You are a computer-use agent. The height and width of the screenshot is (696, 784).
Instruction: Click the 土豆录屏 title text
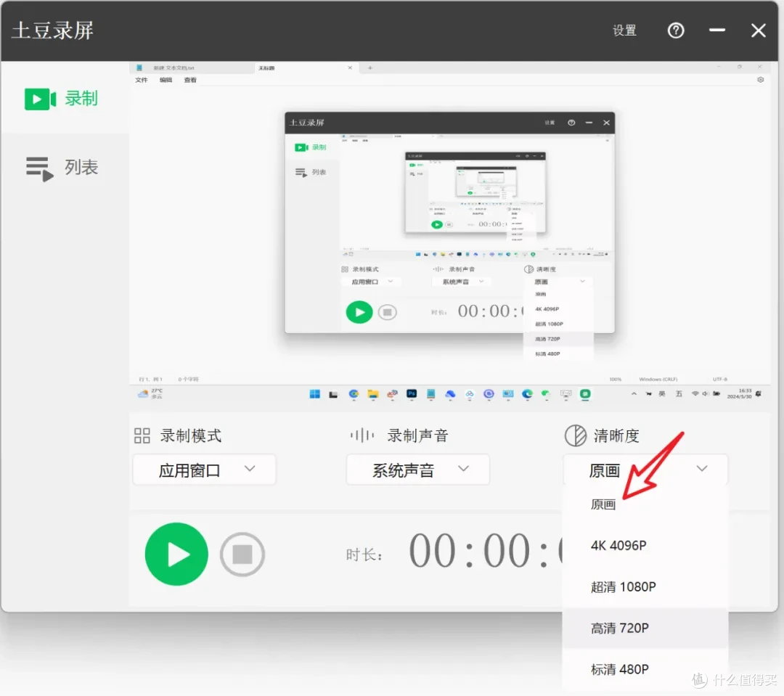point(52,30)
